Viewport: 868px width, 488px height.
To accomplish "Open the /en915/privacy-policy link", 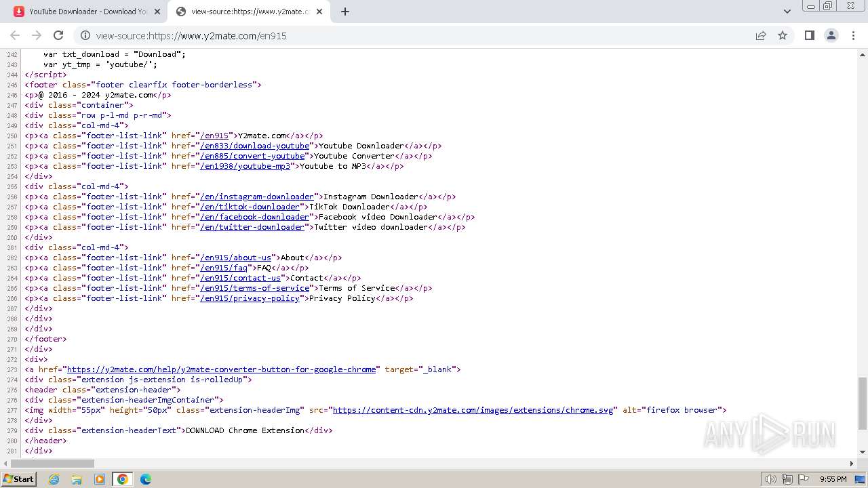I will click(250, 298).
